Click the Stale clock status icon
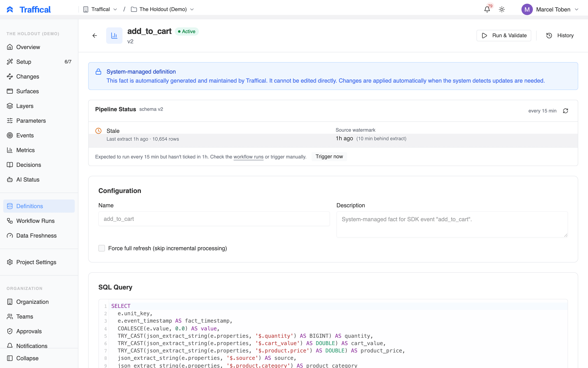Screen dimensions: 588x368 (98, 131)
